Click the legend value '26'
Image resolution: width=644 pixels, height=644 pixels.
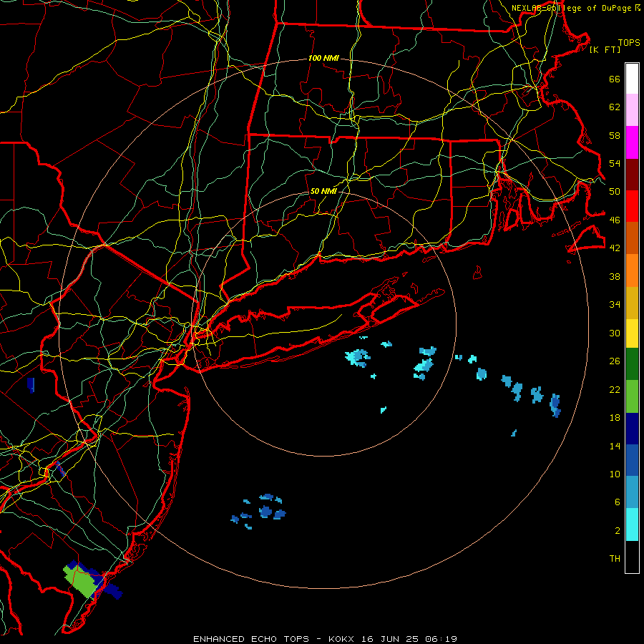615,361
